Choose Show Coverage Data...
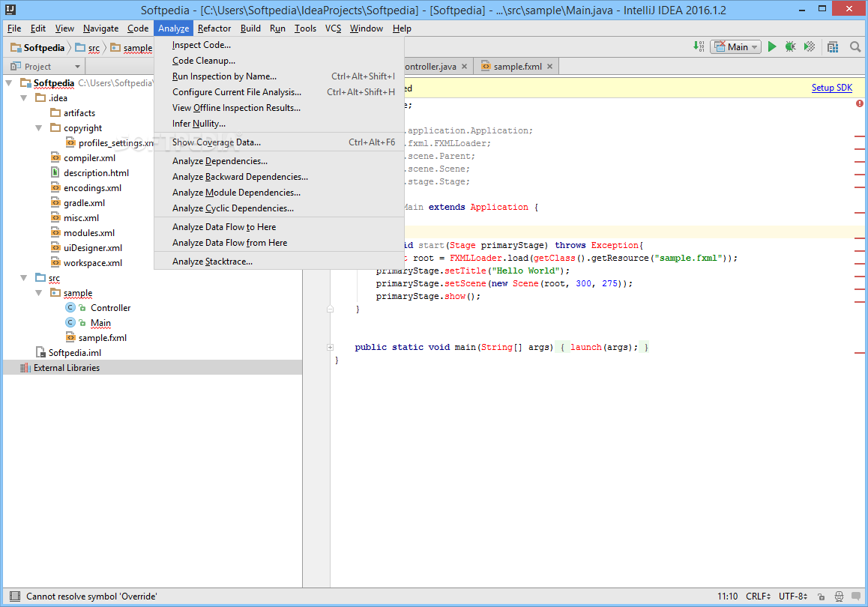The image size is (868, 607). (x=279, y=142)
